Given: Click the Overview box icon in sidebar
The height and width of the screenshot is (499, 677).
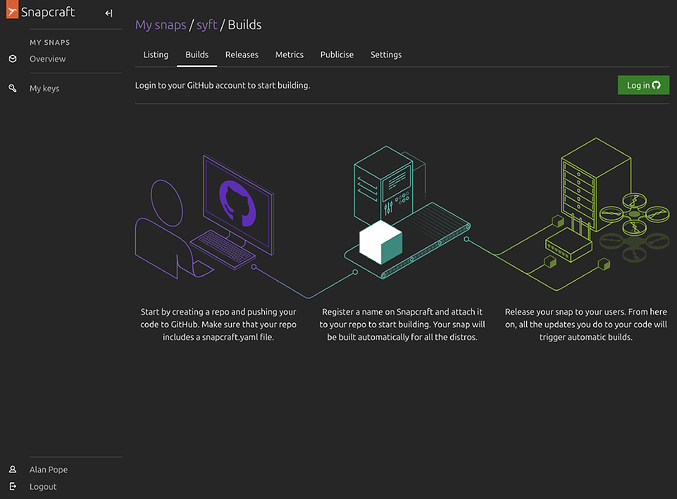Looking at the screenshot, I should [x=12, y=59].
